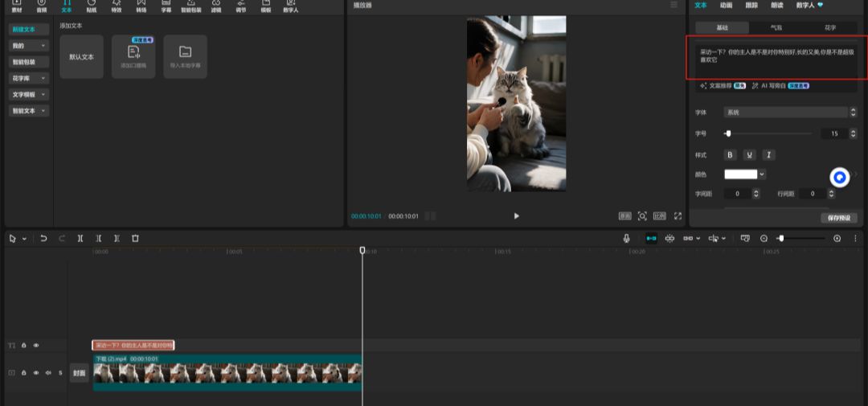Image resolution: width=868 pixels, height=406 pixels.
Task: Click the 添加口播稿 card
Action: tap(133, 56)
